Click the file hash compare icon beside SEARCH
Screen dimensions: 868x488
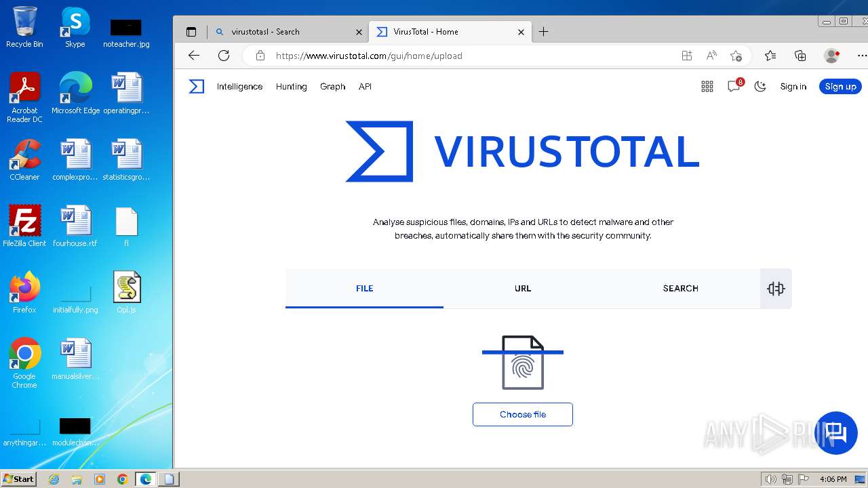click(776, 289)
